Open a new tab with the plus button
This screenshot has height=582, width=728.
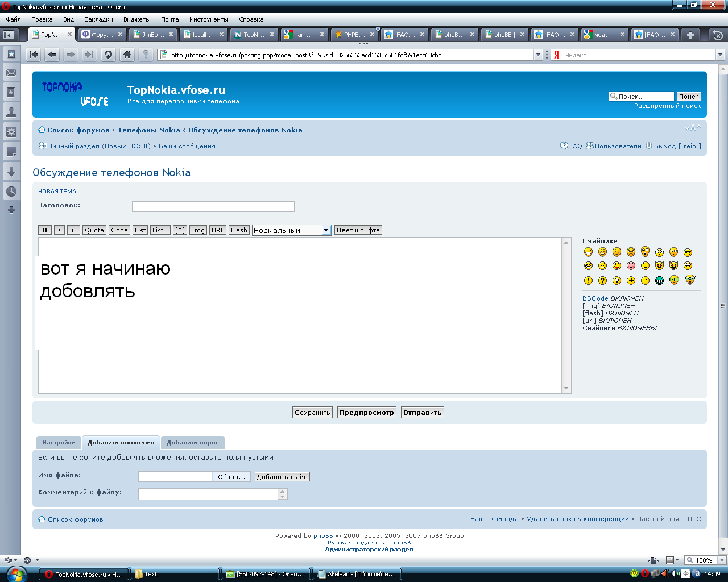pos(690,35)
